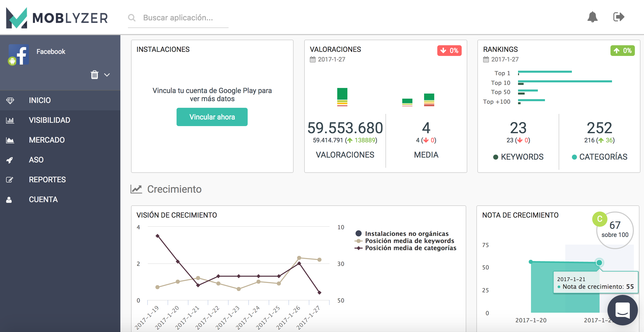The width and height of the screenshot is (644, 332).
Task: Open the chat support bubble
Action: pos(622,310)
